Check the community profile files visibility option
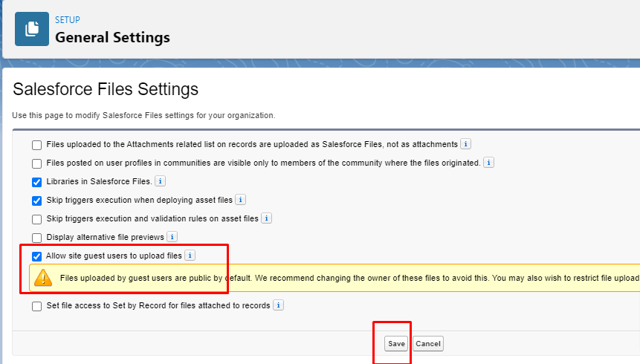 (x=36, y=163)
